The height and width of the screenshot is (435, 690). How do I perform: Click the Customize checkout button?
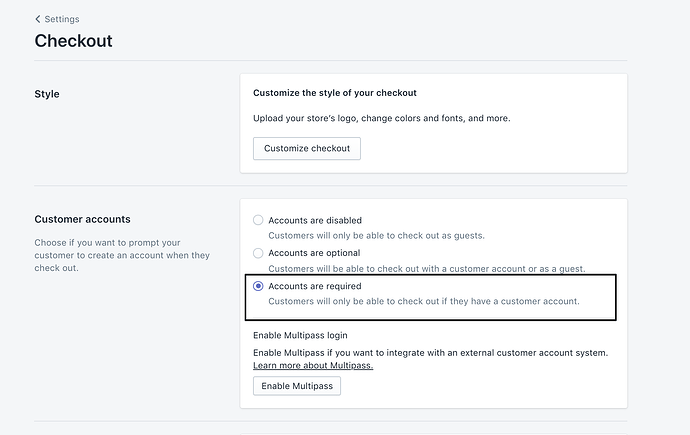coord(307,148)
